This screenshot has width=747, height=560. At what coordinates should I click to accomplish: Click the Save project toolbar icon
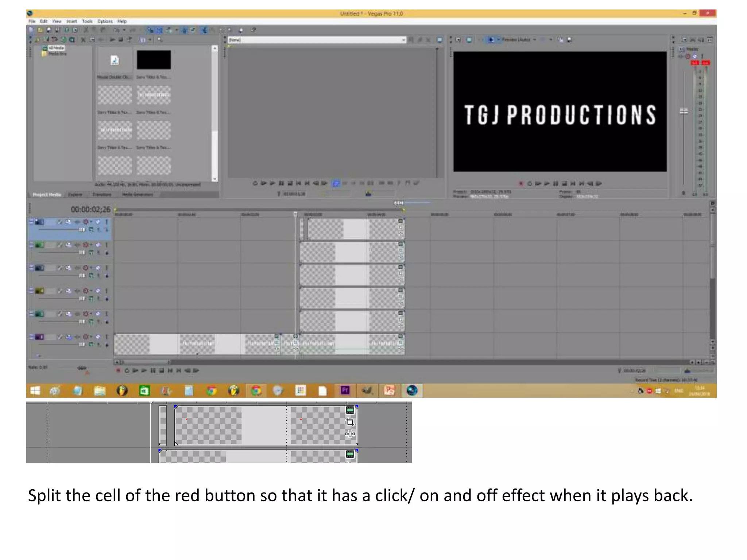[x=49, y=30]
